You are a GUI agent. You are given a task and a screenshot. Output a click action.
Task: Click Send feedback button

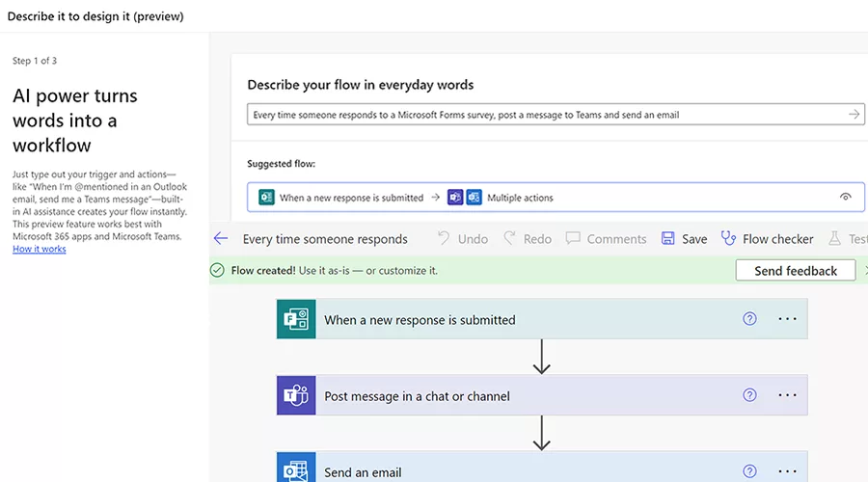[x=796, y=271]
